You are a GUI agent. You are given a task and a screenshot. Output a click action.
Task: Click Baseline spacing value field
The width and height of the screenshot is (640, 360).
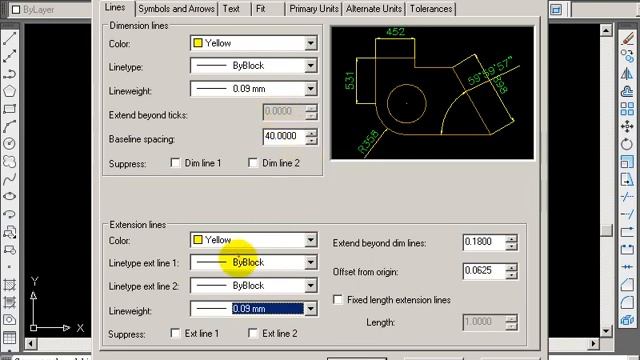284,136
